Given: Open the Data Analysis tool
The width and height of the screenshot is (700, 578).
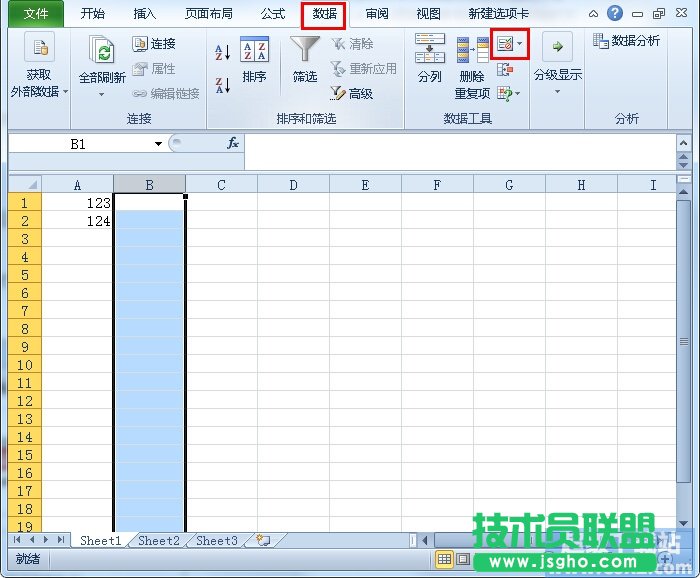Looking at the screenshot, I should [x=626, y=41].
